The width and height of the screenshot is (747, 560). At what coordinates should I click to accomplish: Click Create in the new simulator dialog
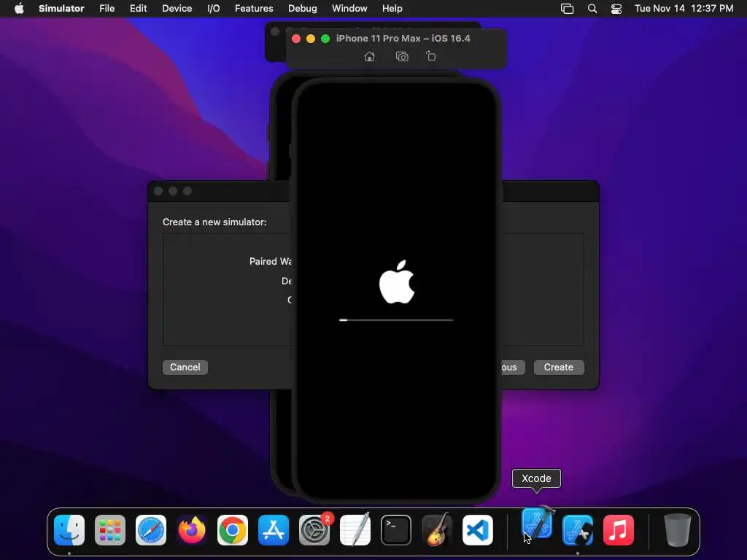click(558, 367)
